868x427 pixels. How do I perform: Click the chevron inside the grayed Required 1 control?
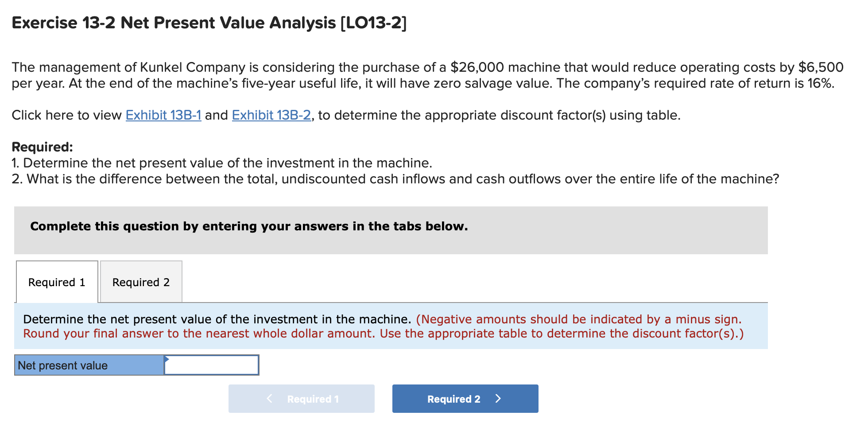270,398
